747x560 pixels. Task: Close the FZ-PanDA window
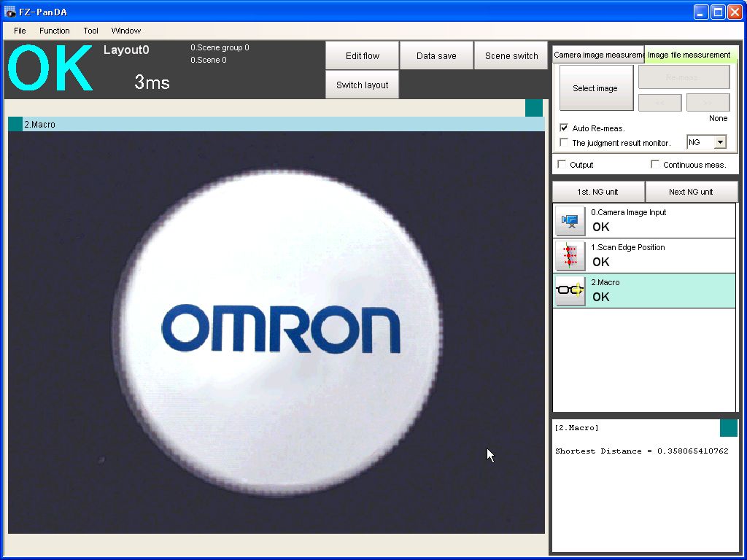[735, 12]
